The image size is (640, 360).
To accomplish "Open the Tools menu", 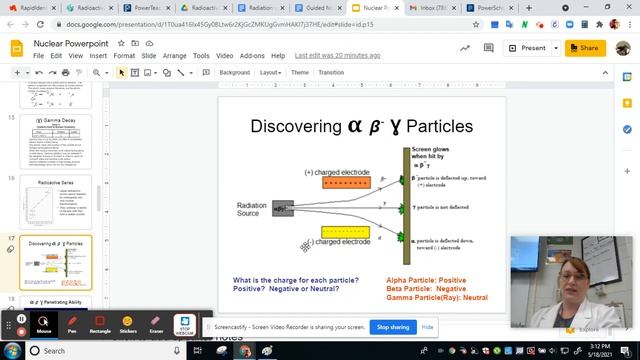I will coord(201,56).
